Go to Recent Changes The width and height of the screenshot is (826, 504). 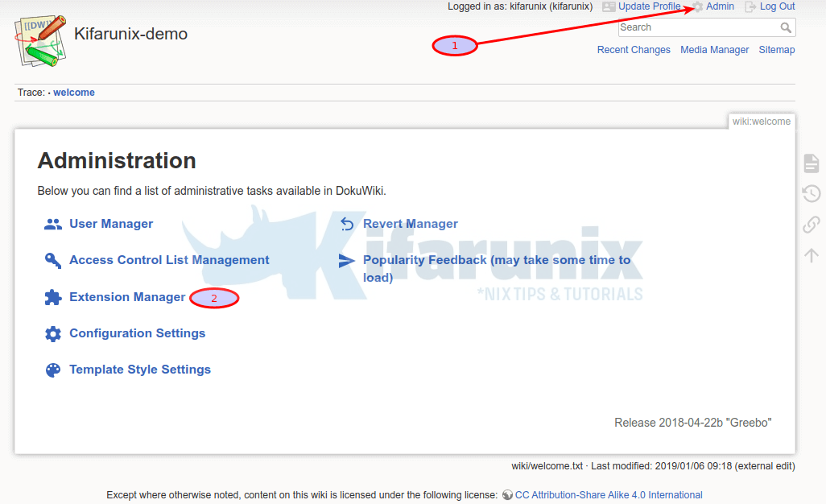point(634,49)
